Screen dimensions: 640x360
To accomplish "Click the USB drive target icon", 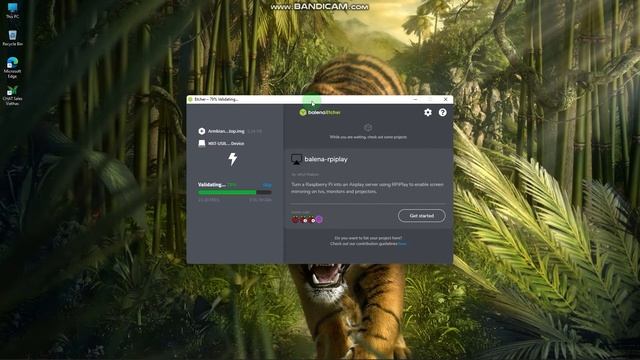I will point(202,143).
